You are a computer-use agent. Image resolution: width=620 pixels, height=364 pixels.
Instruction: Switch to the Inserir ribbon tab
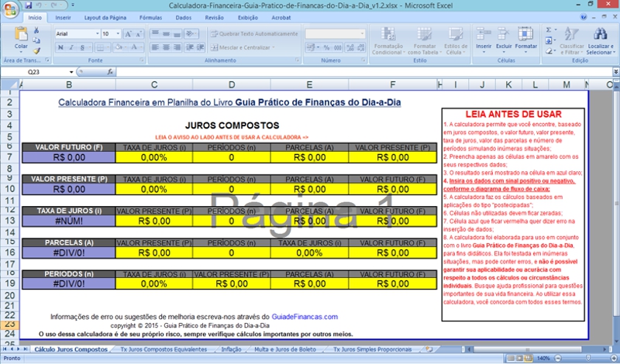click(x=63, y=18)
